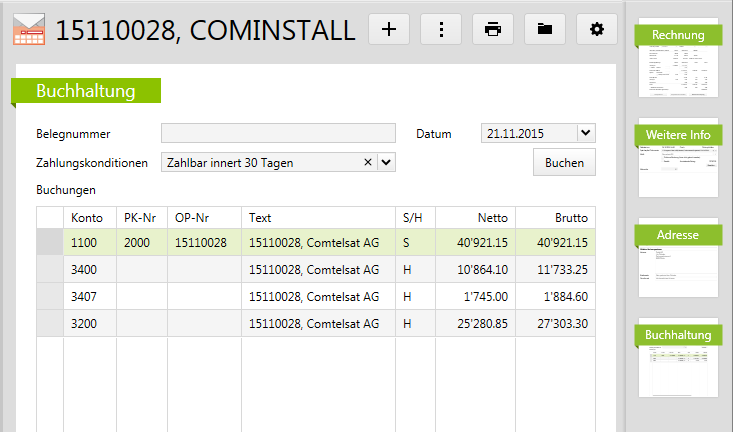Open the Rechnung page thumbnail
This screenshot has height=432, width=733.
[x=678, y=58]
